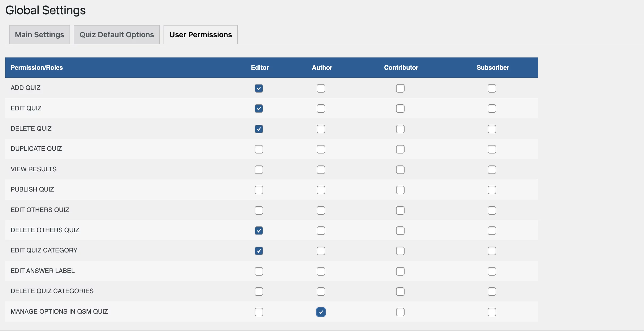Screen dimensions: 644x332
Task: Click the PUBLISH QUIZ row label
Action: (32, 189)
